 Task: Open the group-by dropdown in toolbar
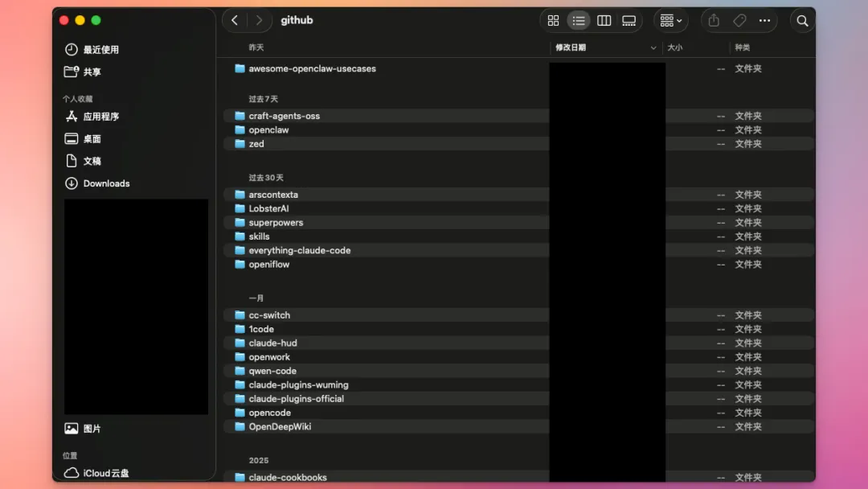[671, 20]
